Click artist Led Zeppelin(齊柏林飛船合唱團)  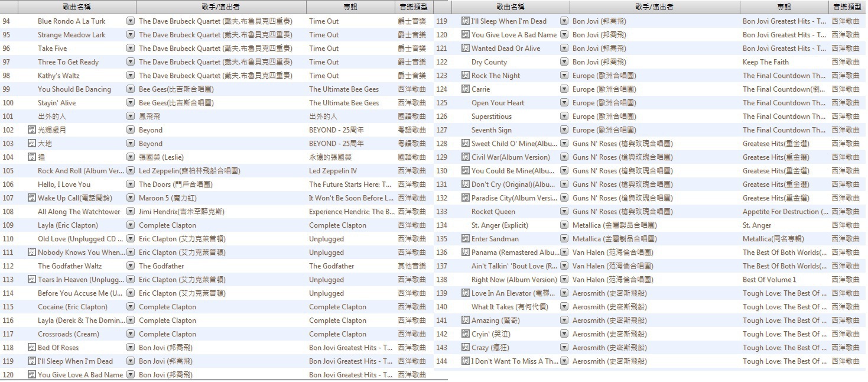point(190,170)
